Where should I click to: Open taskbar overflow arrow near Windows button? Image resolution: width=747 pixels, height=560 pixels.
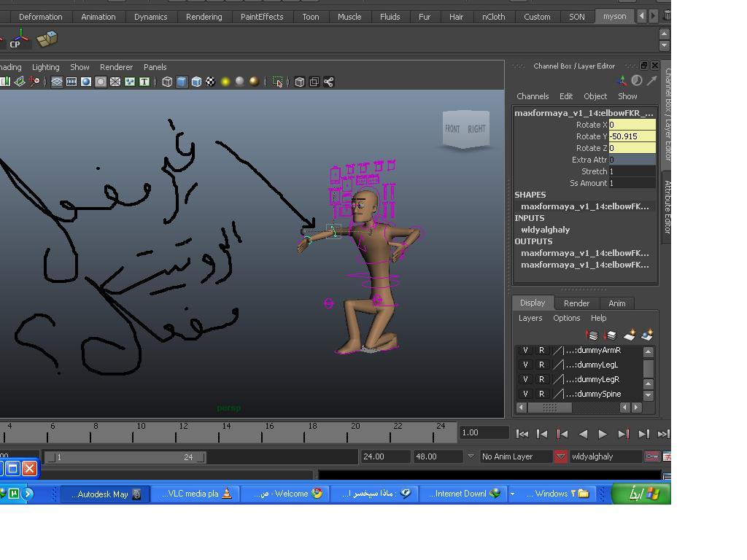point(513,494)
